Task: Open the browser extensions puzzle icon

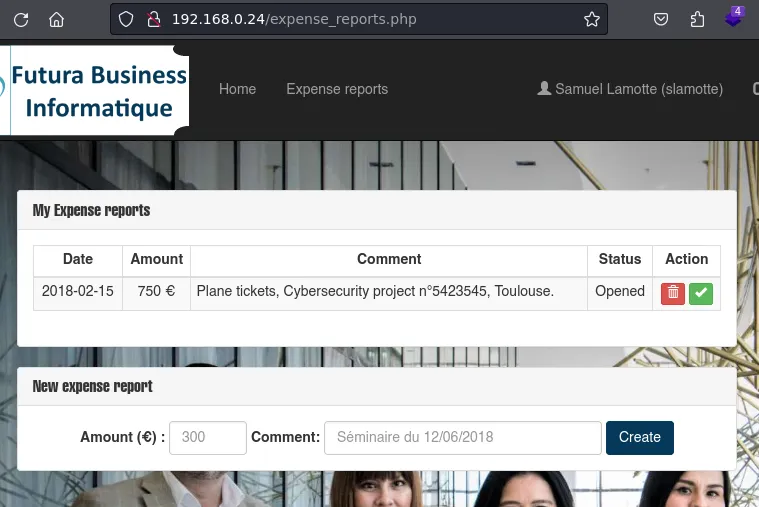Action: (697, 19)
